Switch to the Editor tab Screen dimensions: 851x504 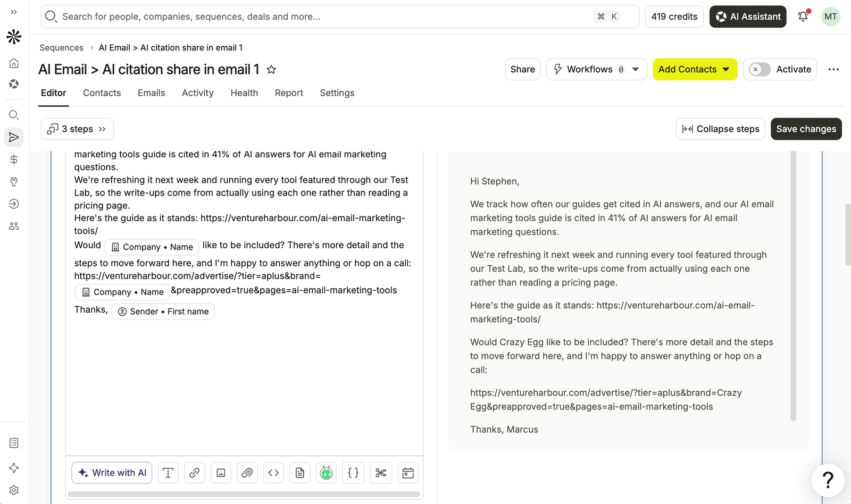(54, 93)
